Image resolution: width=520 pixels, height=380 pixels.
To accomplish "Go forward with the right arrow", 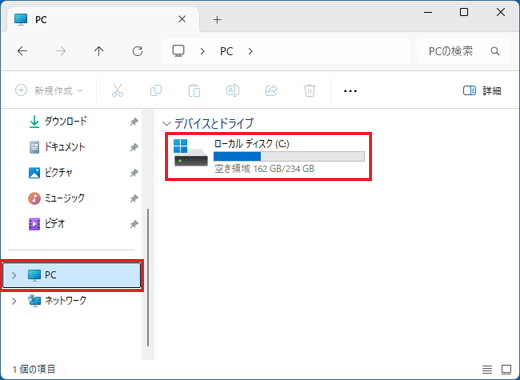I will click(x=61, y=51).
